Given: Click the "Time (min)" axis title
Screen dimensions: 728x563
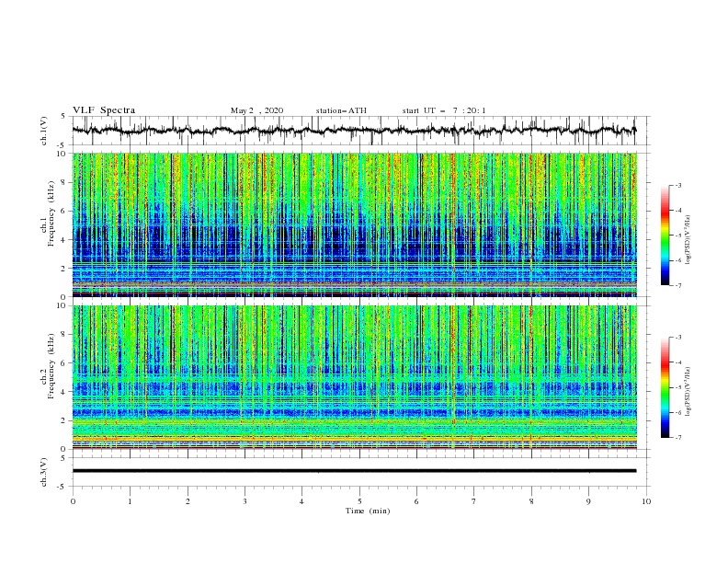Looking at the screenshot, I should (368, 511).
